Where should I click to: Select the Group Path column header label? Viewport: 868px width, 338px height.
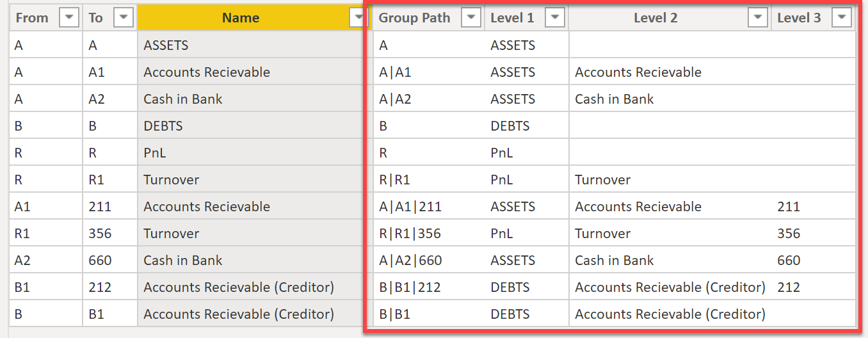[x=414, y=18]
